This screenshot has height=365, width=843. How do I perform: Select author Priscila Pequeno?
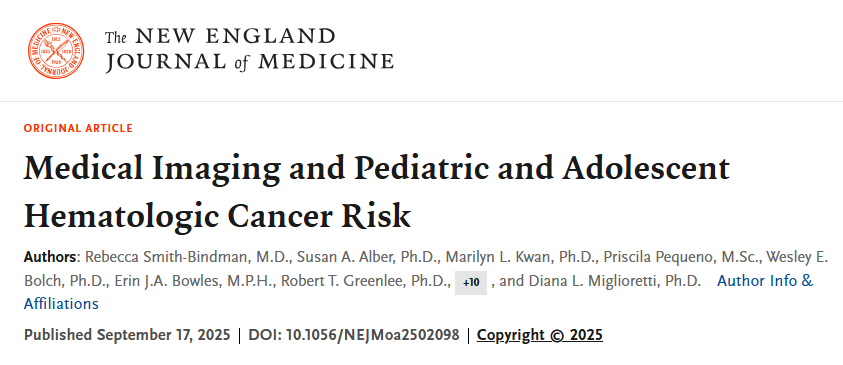coord(659,257)
